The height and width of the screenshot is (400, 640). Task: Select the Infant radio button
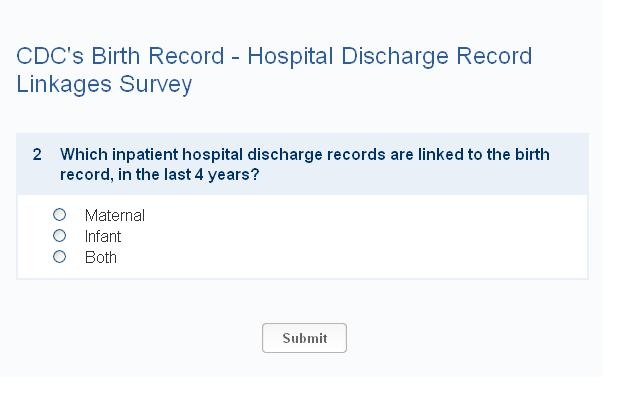tap(60, 236)
